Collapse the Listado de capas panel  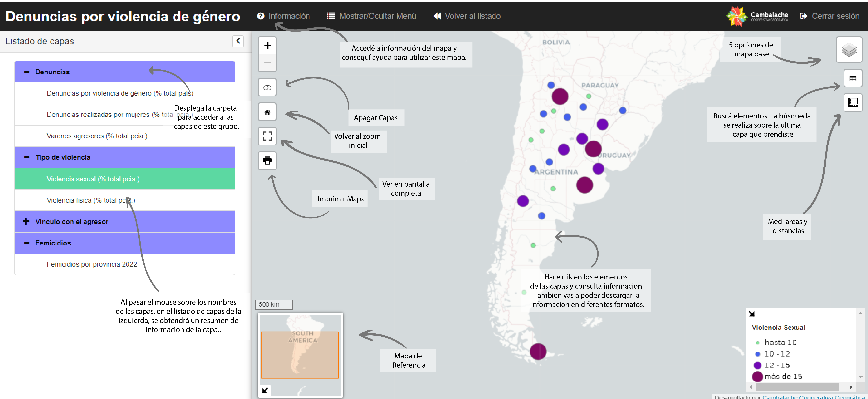238,41
